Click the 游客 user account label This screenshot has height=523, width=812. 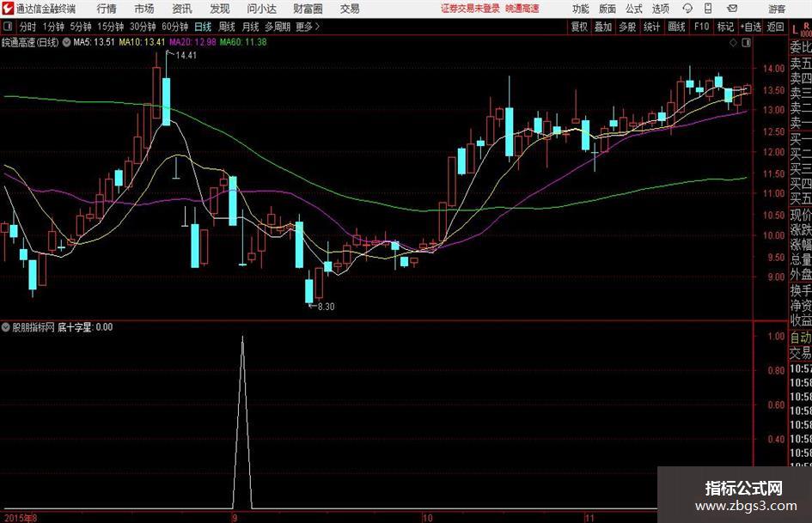776,9
